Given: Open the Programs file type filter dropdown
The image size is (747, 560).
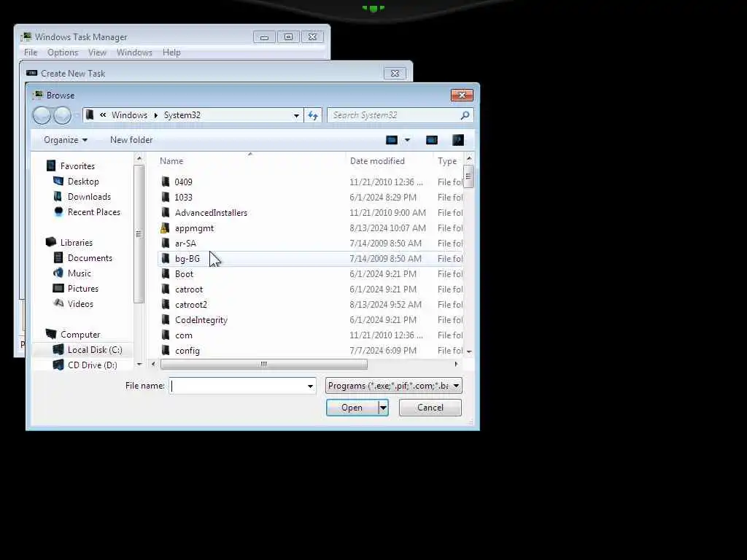Looking at the screenshot, I should point(393,386).
